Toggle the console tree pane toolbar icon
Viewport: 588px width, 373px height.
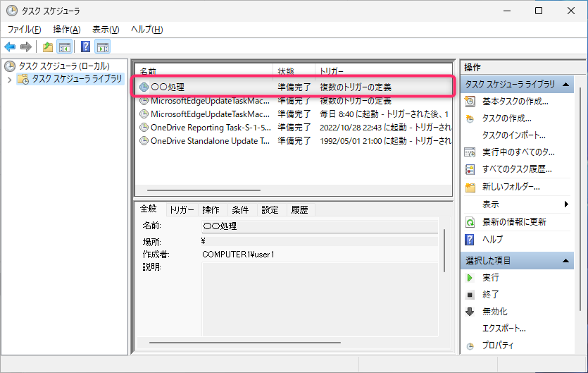(x=65, y=47)
